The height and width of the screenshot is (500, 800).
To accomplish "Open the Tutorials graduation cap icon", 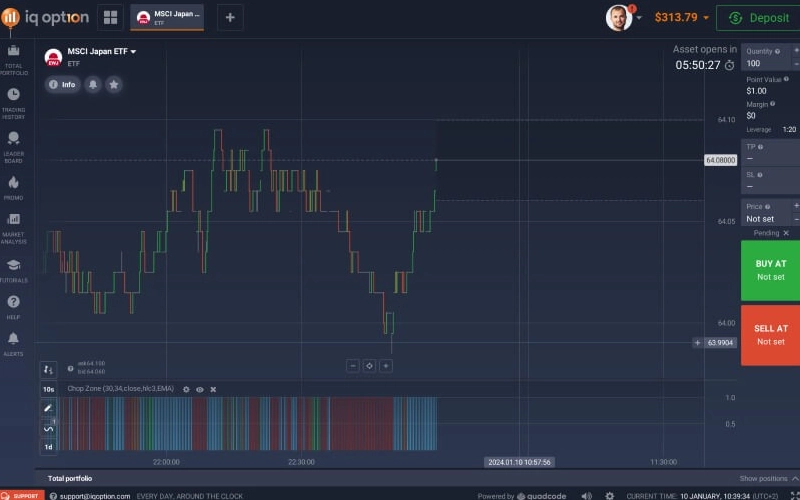I will [x=13, y=270].
